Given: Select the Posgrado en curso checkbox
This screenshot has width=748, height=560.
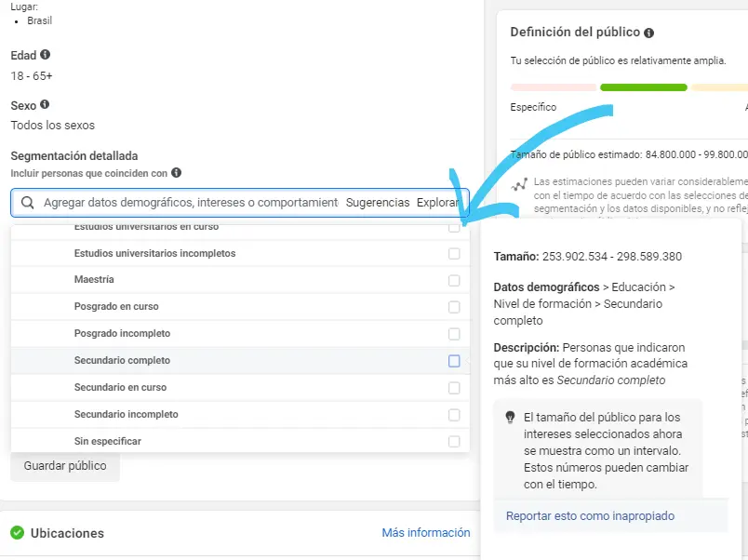Looking at the screenshot, I should point(454,307).
